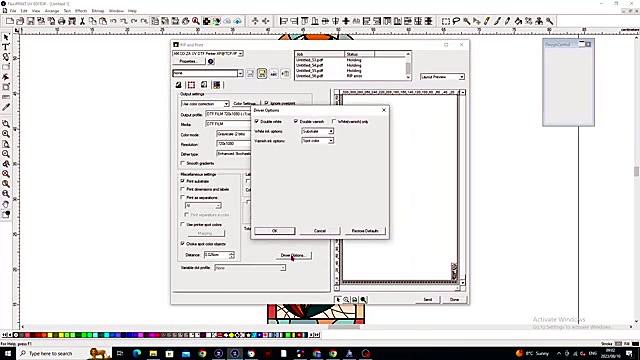Click OK in Driver Options dialog
The image size is (640, 360).
click(x=275, y=231)
